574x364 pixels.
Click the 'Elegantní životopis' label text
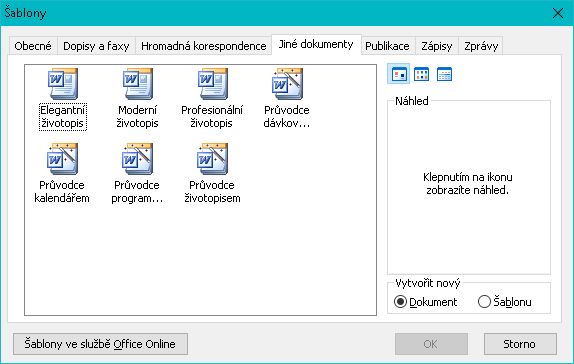[x=63, y=117]
